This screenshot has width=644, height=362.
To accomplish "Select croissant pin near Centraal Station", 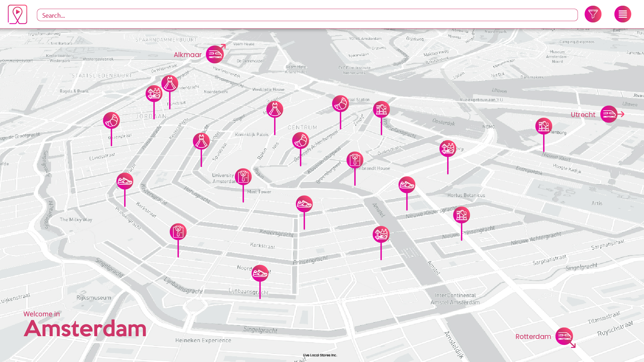I will pos(340,104).
